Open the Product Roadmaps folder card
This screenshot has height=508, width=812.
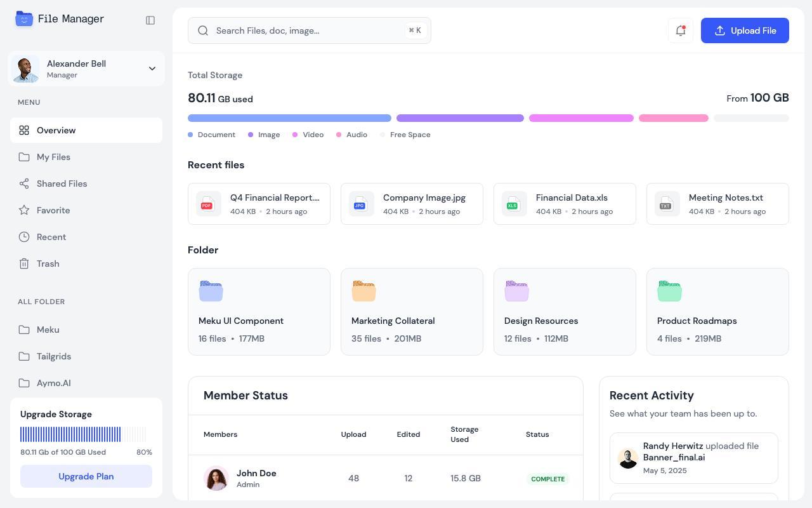717,312
